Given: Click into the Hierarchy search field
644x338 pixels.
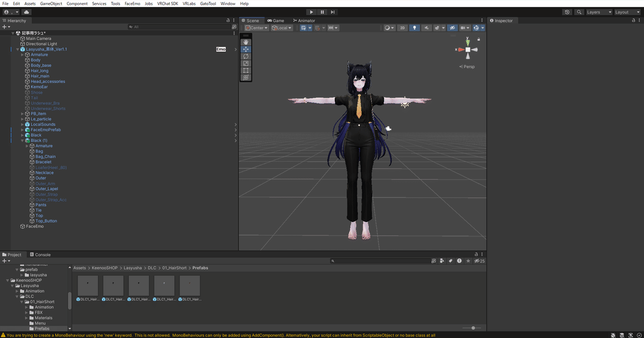Looking at the screenshot, I should 179,26.
